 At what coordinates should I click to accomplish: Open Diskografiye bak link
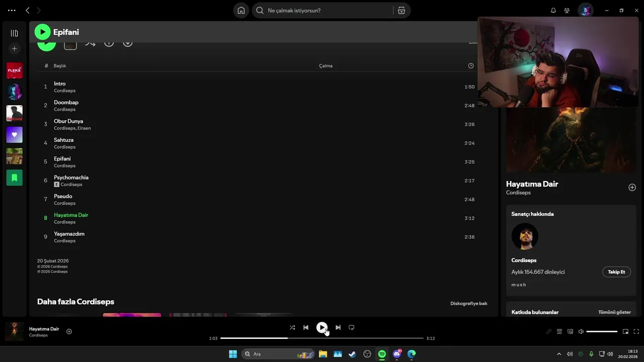[468, 304]
